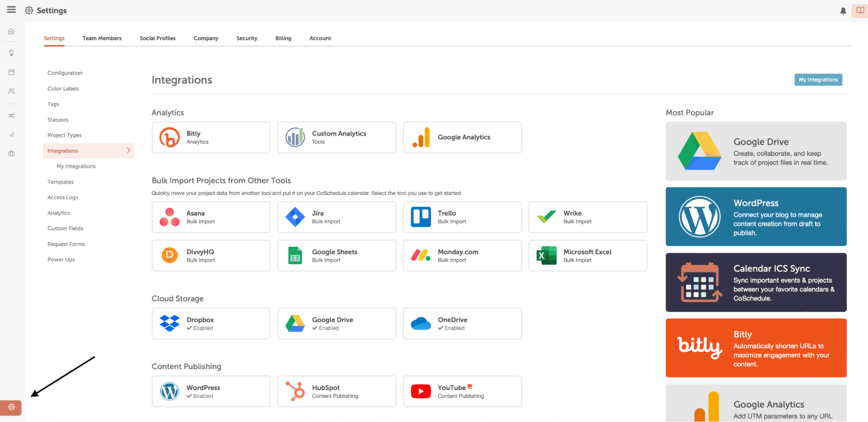Screen dimensions: 868x422
Task: Expand the Integrations chevron in the sidebar
Action: point(129,151)
